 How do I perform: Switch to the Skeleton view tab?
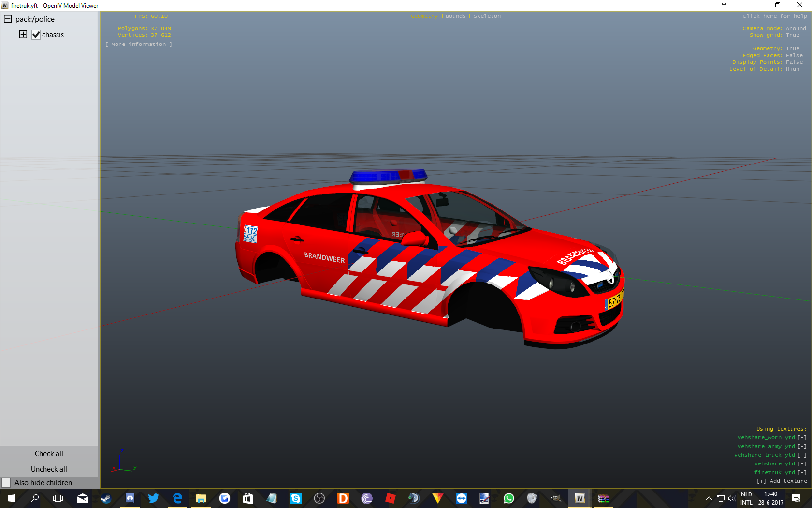487,16
